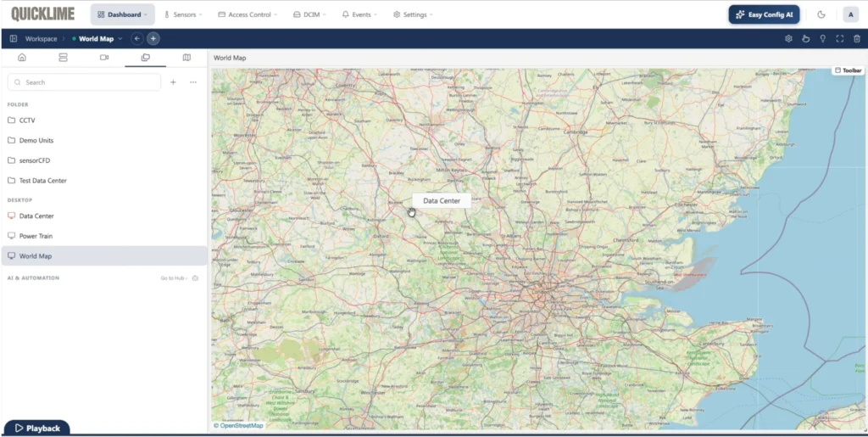The width and height of the screenshot is (868, 437).
Task: Switch to the camera sidebar tab
Action: (104, 58)
